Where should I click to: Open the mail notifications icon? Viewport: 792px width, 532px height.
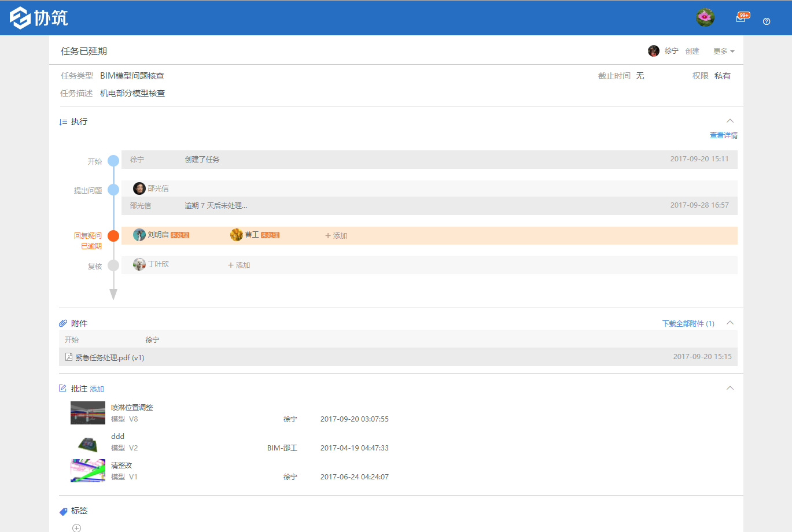pyautogui.click(x=741, y=19)
